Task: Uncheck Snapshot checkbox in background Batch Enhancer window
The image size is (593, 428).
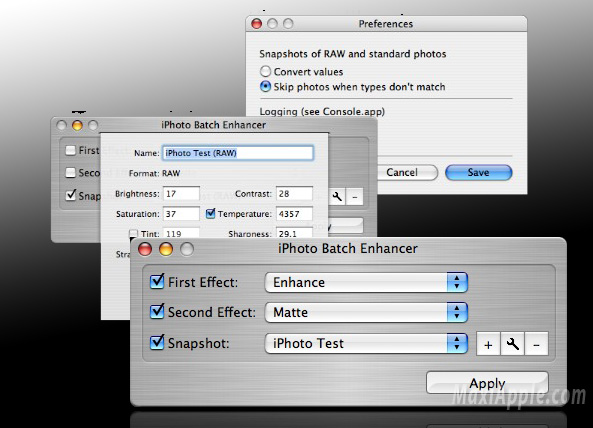Action: (x=71, y=195)
